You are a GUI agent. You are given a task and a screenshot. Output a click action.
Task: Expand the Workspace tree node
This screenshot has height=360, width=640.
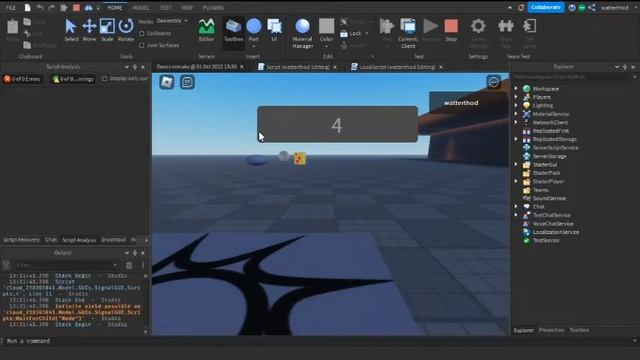point(516,89)
